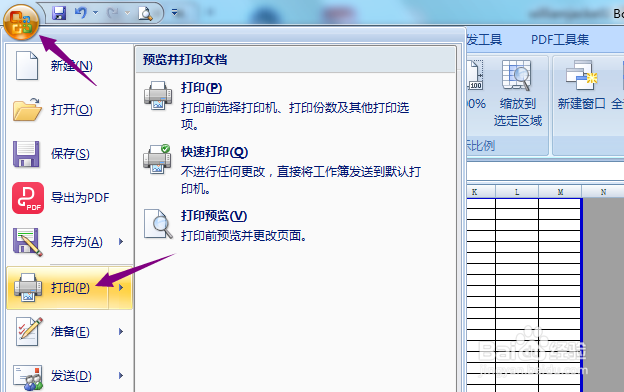Click the formula bar input field
The height and width of the screenshot is (392, 624).
[x=545, y=172]
